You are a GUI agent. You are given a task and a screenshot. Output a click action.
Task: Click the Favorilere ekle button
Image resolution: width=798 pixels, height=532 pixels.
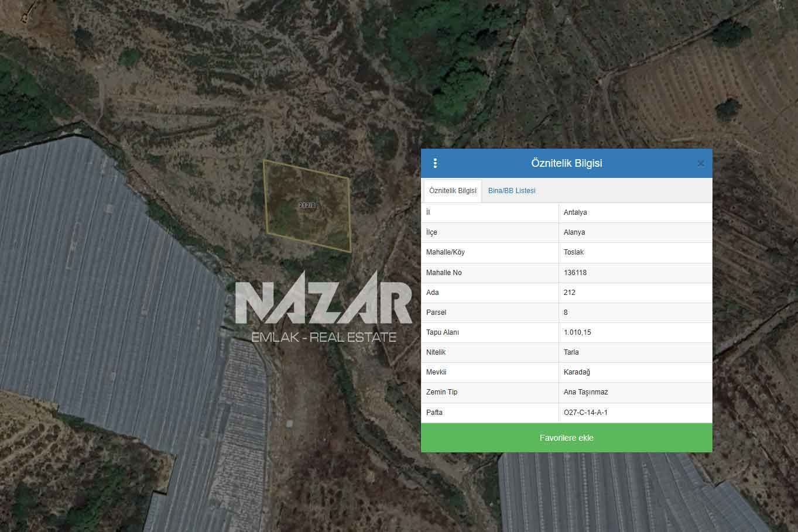pos(566,438)
